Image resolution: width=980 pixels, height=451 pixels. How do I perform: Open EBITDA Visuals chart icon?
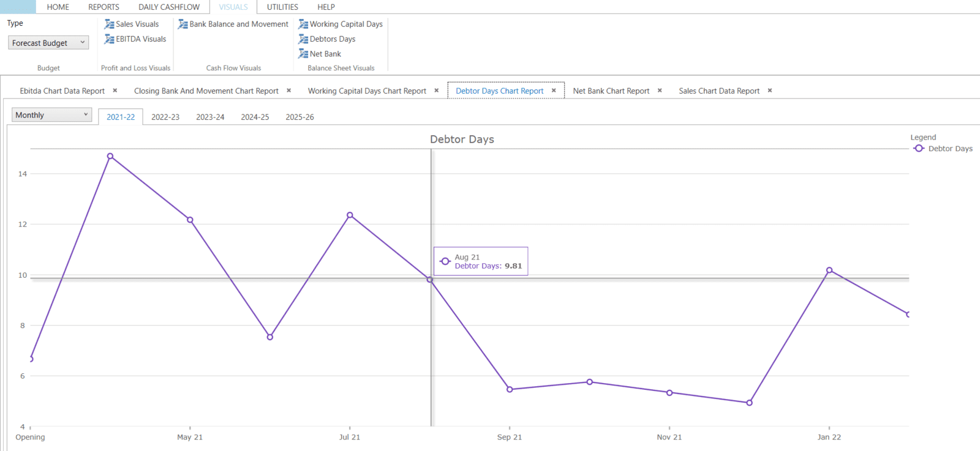[x=110, y=39]
